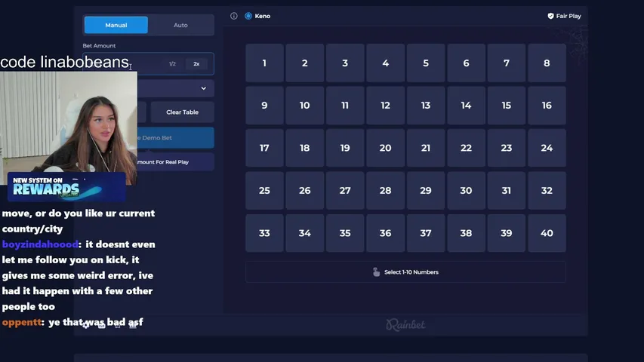
Task: Switch to the Auto tab
Action: pos(180,25)
